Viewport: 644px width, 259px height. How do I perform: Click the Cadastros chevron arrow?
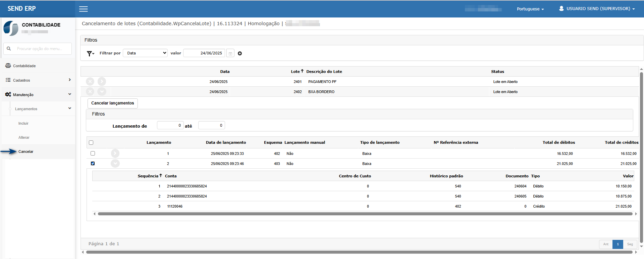point(70,80)
